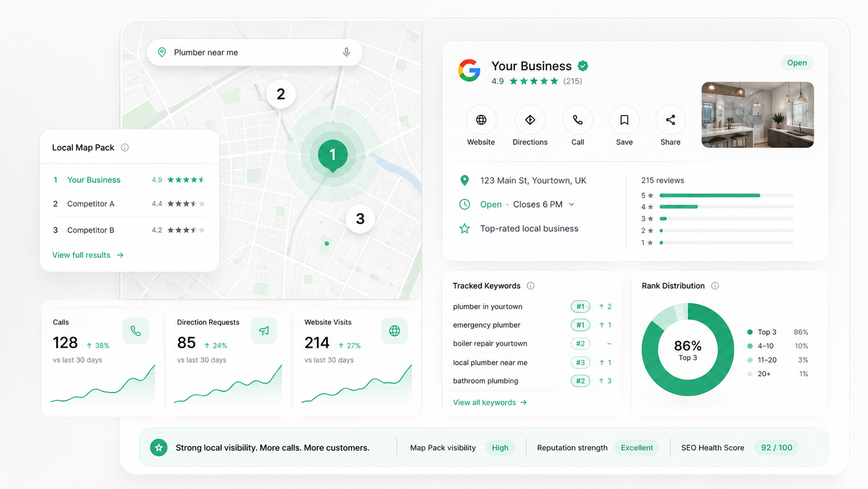The image size is (868, 489).
Task: Click the Rank Distribution info icon
Action: point(715,286)
